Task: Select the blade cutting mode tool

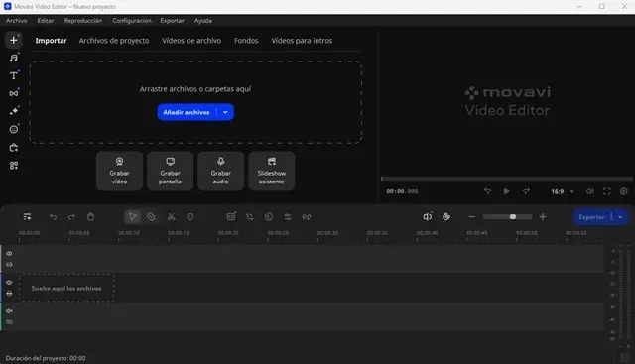Action: pyautogui.click(x=151, y=217)
